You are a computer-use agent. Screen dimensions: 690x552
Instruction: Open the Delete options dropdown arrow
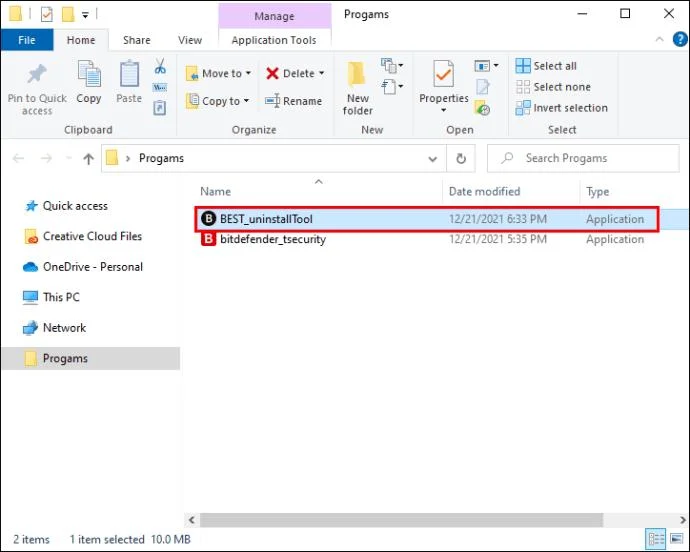[x=322, y=74]
